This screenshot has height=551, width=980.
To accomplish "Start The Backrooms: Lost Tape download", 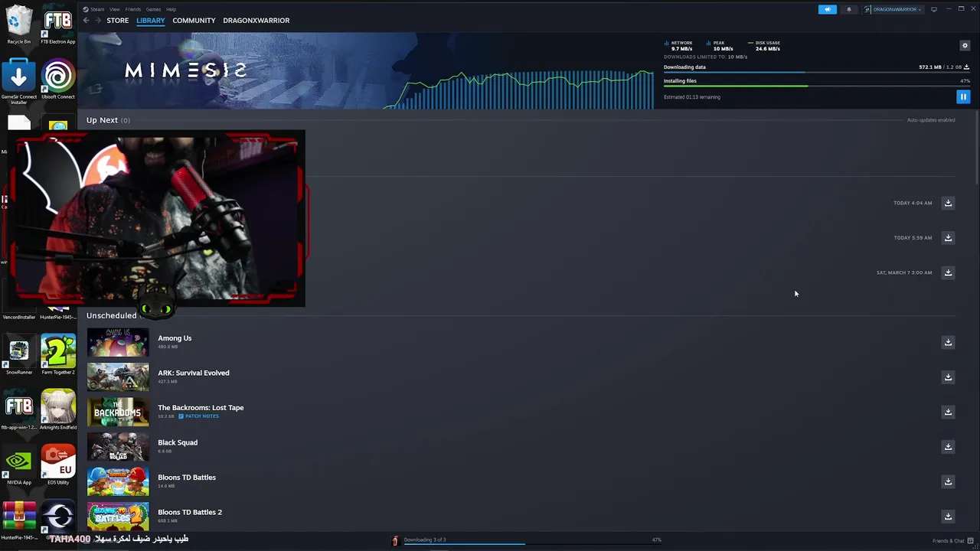I will pyautogui.click(x=948, y=412).
